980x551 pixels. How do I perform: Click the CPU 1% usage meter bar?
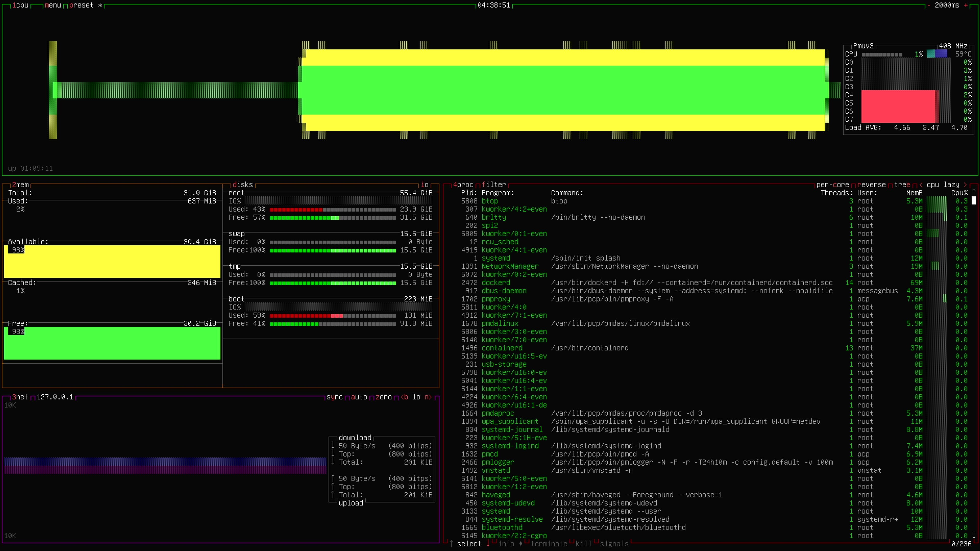click(x=882, y=54)
